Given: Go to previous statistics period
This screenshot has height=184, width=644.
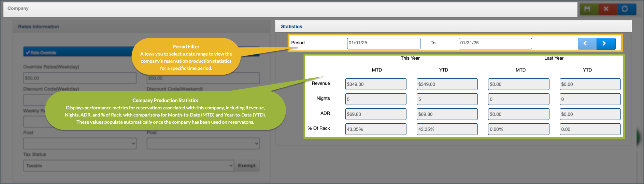Looking at the screenshot, I should pyautogui.click(x=586, y=43).
